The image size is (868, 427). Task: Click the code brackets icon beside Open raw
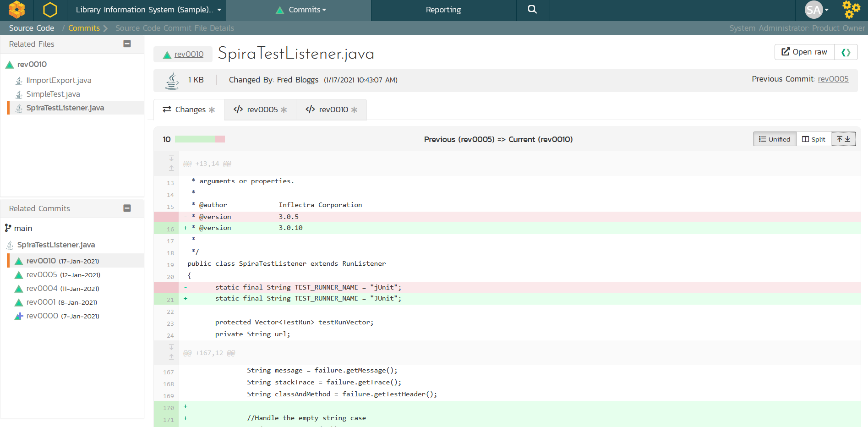846,52
